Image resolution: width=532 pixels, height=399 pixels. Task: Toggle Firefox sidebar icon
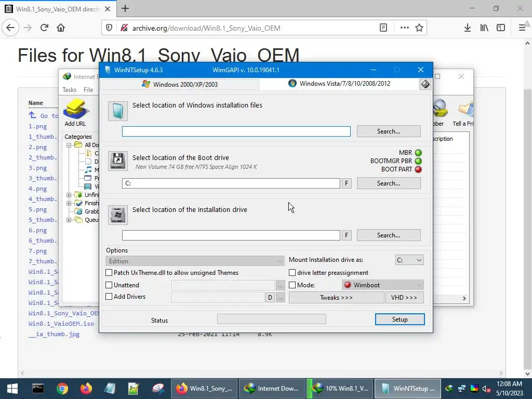501,28
